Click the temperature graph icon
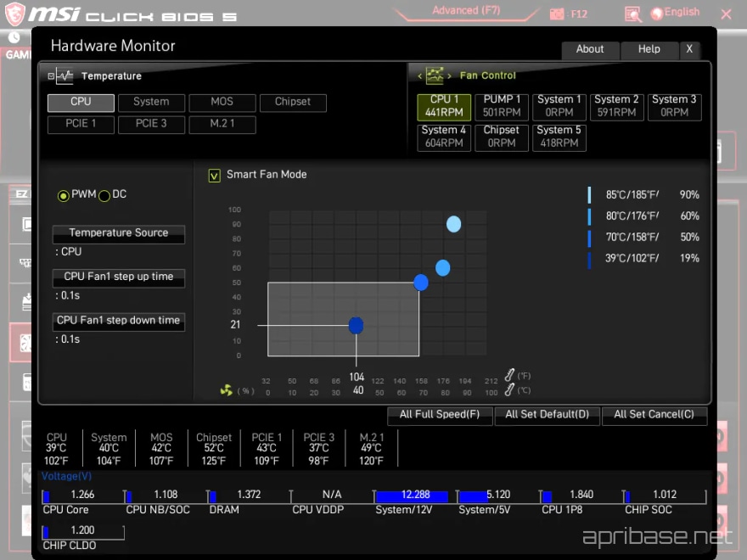This screenshot has height=560, width=747. click(65, 76)
